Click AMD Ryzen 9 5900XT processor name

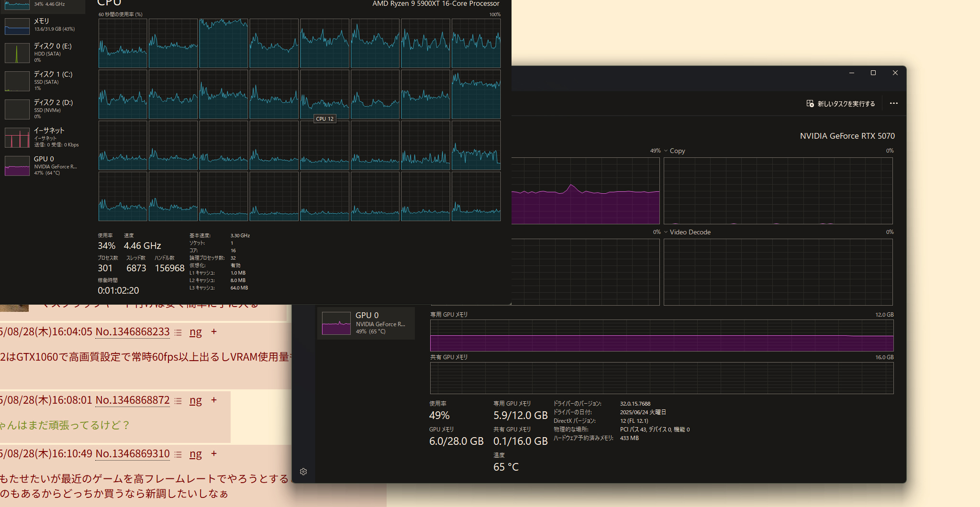436,4
